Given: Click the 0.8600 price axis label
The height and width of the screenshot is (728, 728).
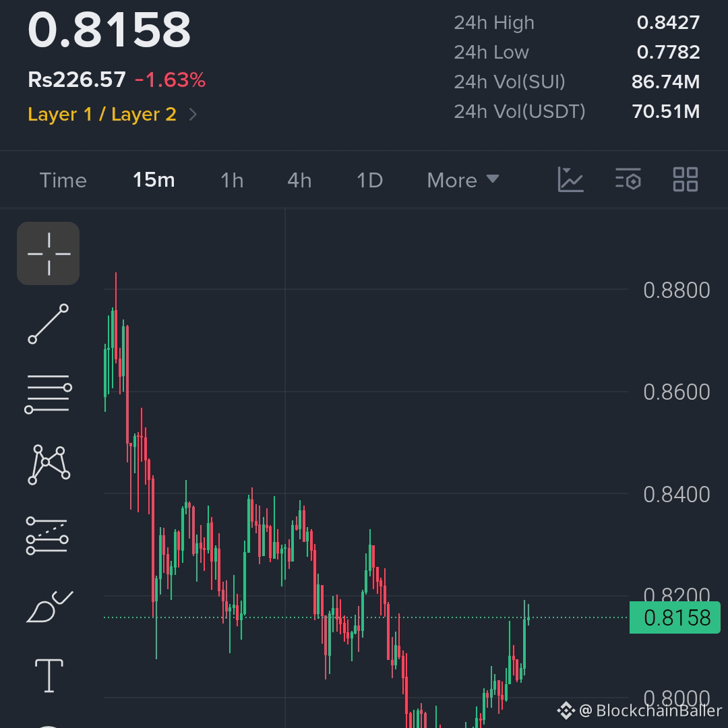Looking at the screenshot, I should coord(677,392).
